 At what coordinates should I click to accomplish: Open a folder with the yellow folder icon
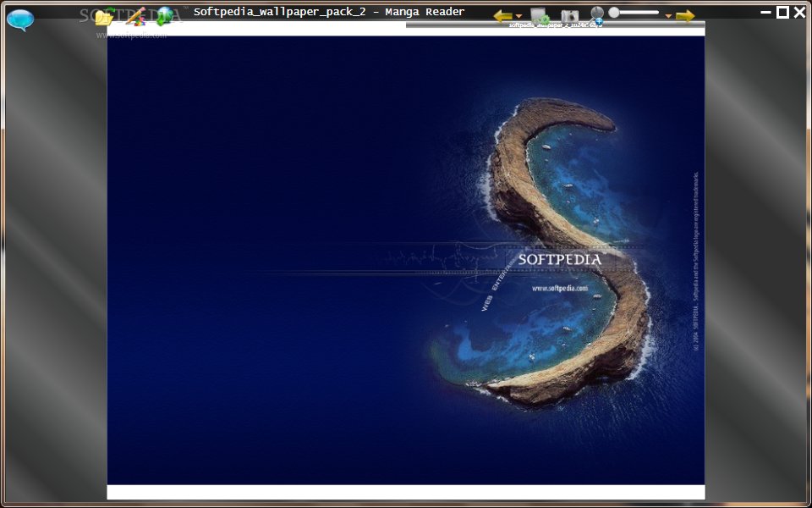pos(105,17)
